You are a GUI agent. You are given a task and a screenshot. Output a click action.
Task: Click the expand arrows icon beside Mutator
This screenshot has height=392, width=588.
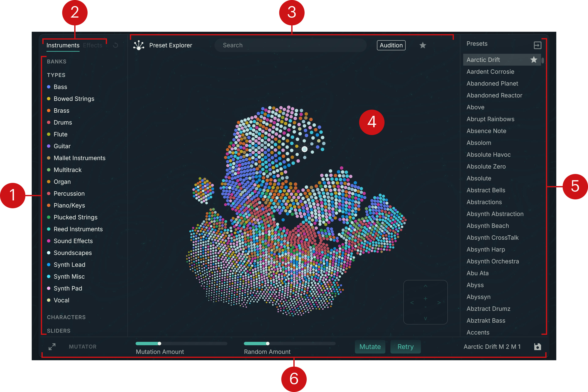pos(52,347)
